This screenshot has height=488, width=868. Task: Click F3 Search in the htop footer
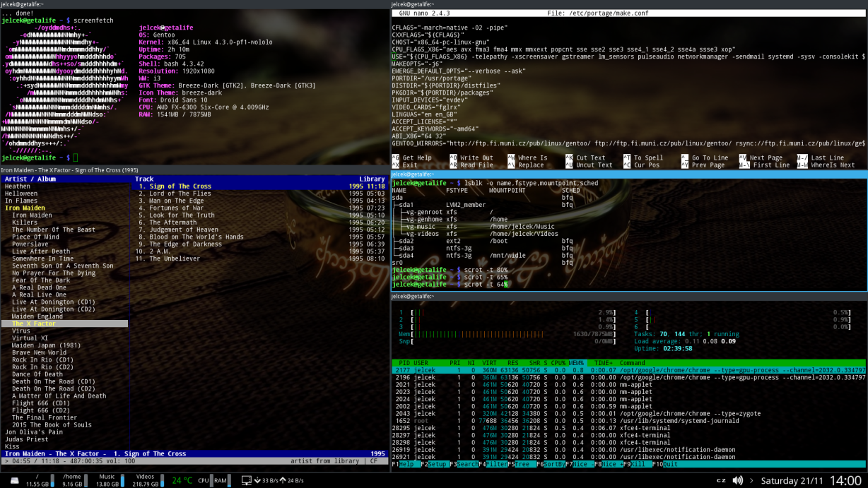pyautogui.click(x=463, y=464)
